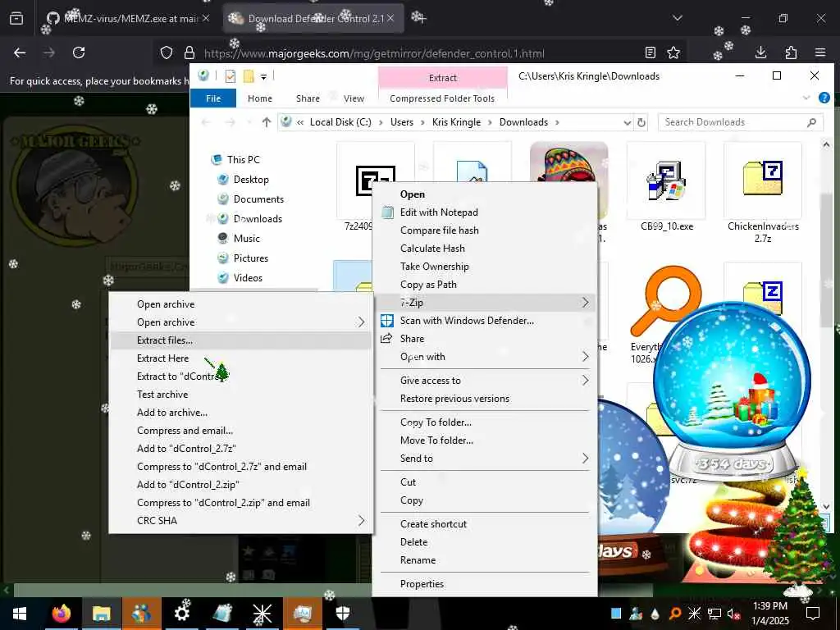Open Firefox View from the tab bar
Screen dimensions: 840x630
[x=16, y=18]
